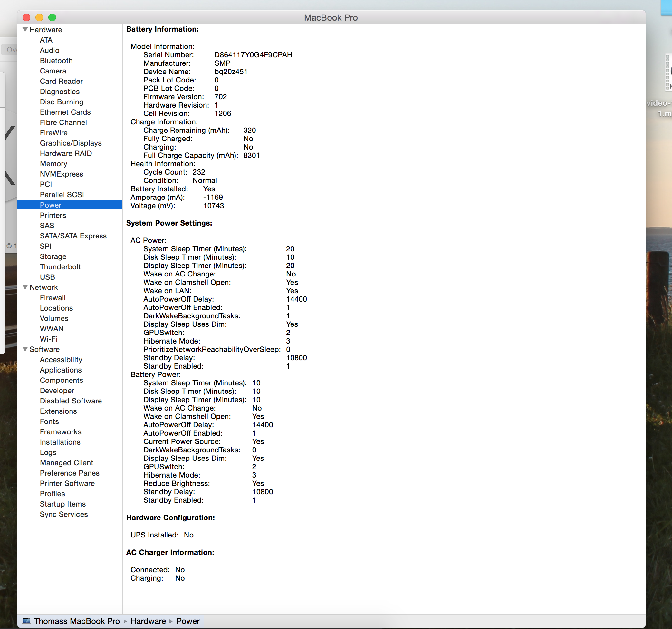Select Volumes under Network

coord(54,318)
